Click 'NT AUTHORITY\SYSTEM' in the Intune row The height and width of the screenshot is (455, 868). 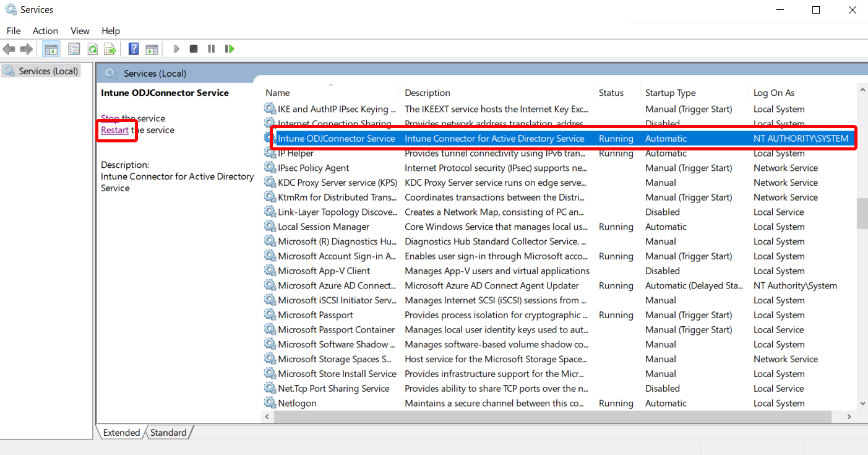tap(801, 139)
